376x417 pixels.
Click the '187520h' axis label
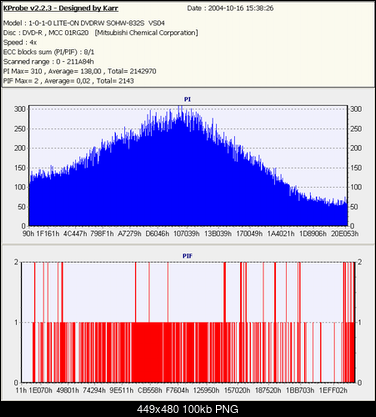tap(268, 390)
